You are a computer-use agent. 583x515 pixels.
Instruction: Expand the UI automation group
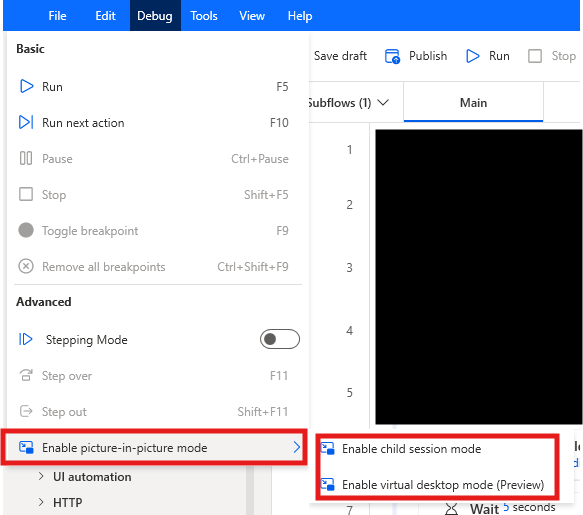41,476
